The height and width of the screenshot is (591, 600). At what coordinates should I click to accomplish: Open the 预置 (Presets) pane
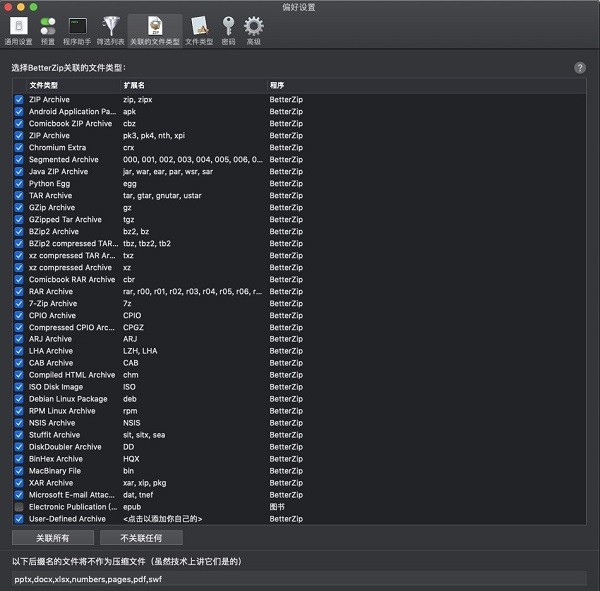(48, 30)
